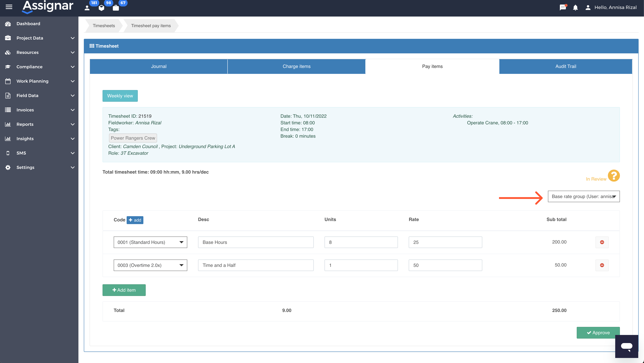Edit the Rate field containing 25
The image size is (644, 363).
445,242
